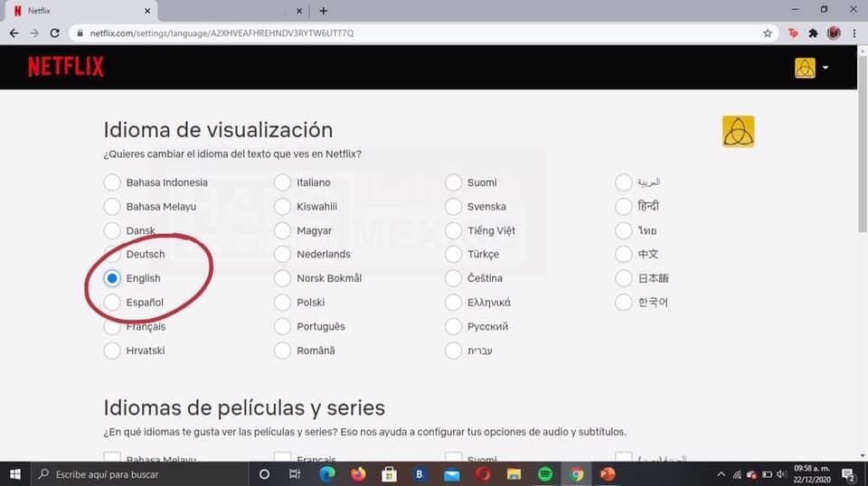The width and height of the screenshot is (868, 486).
Task: Expand the profile dropdown caret in the header
Action: [826, 68]
